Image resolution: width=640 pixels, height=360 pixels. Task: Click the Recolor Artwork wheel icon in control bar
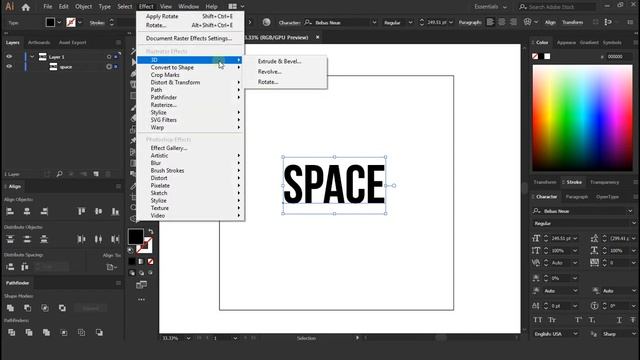[x=267, y=22]
